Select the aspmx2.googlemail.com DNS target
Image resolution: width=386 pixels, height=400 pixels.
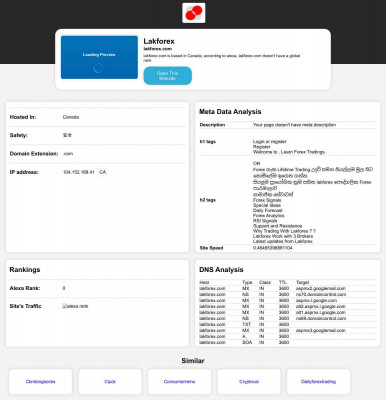[321, 288]
